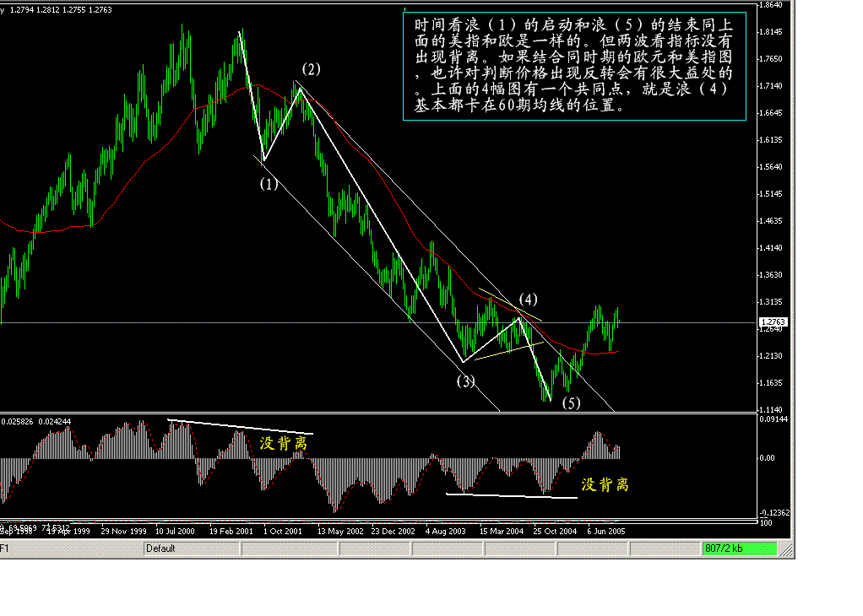Viewport: 863px width, 616px height.
Task: Click the 19 Apr 1999 date label
Action: point(68,532)
